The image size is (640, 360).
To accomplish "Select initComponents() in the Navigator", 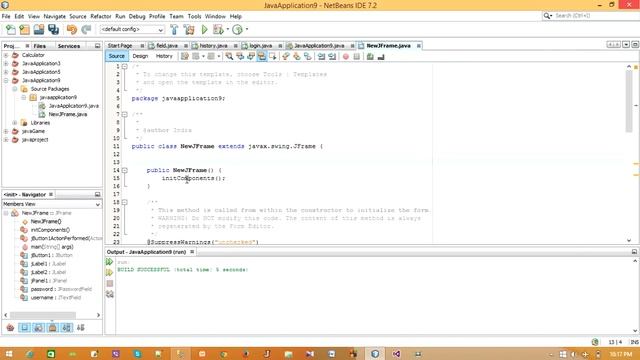I will tap(50, 230).
